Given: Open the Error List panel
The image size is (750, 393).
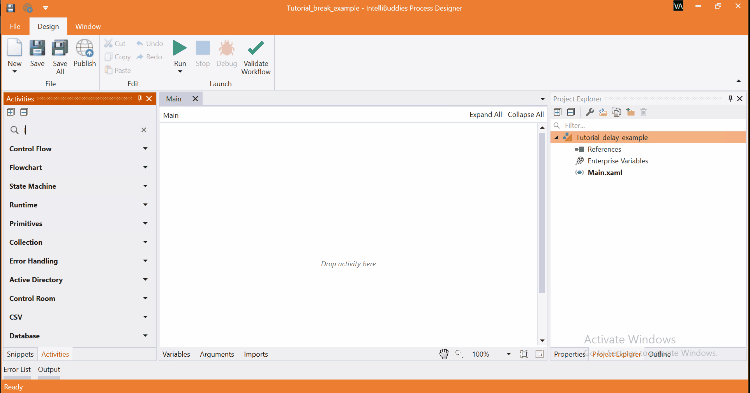Looking at the screenshot, I should (17, 370).
